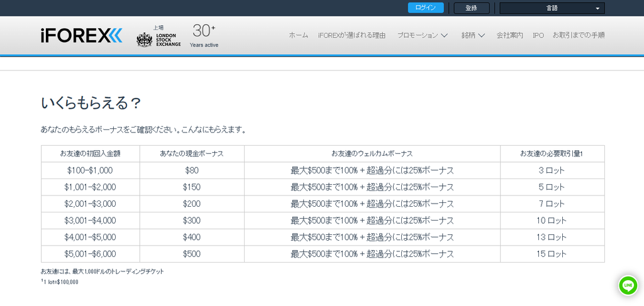Open the LINE chat icon
The width and height of the screenshot is (644, 306).
(628, 285)
